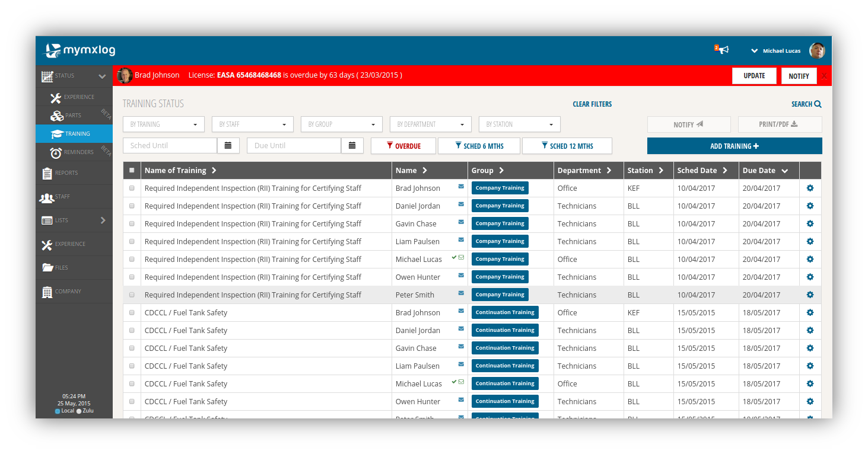This screenshot has height=454, width=868.
Task: Tick the checkbox for Gavin Chase RII training
Action: 132,223
